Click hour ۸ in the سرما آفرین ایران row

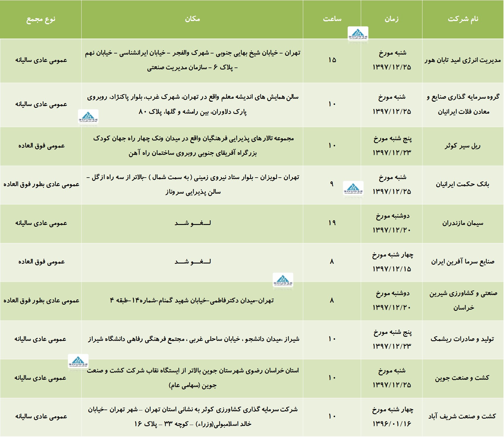click(x=332, y=262)
